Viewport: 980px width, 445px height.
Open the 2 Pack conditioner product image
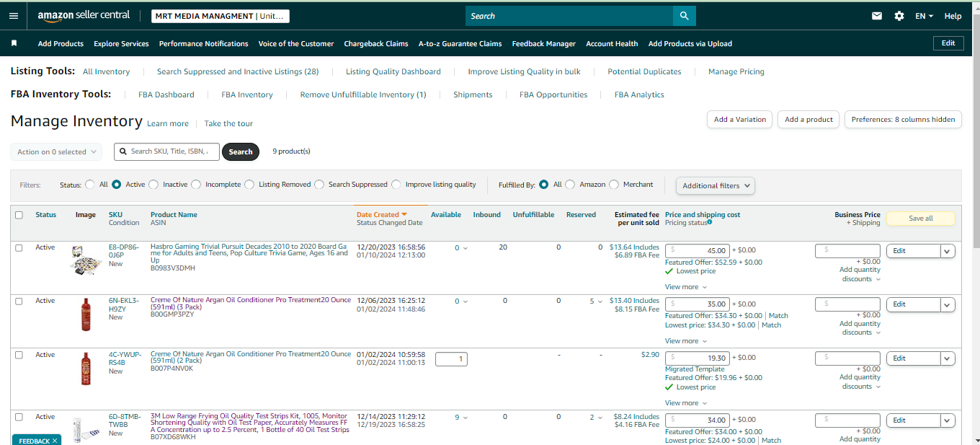pos(86,369)
